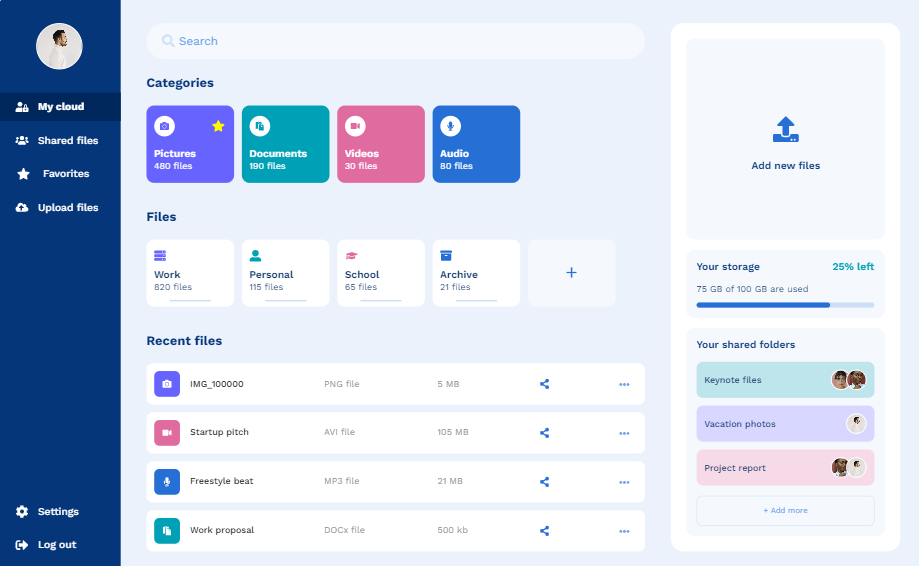Click the video camera icon on Videos card
Screen dimensions: 919x566
(x=355, y=126)
